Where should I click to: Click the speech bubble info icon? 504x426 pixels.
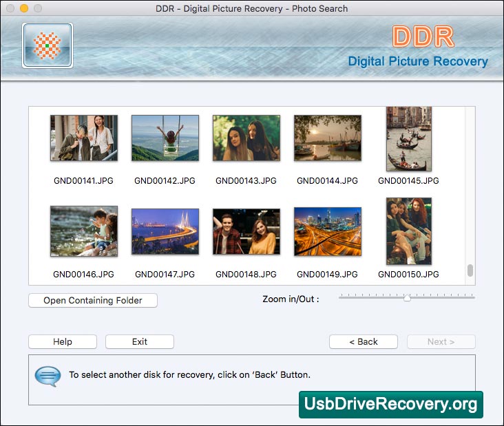coord(48,376)
